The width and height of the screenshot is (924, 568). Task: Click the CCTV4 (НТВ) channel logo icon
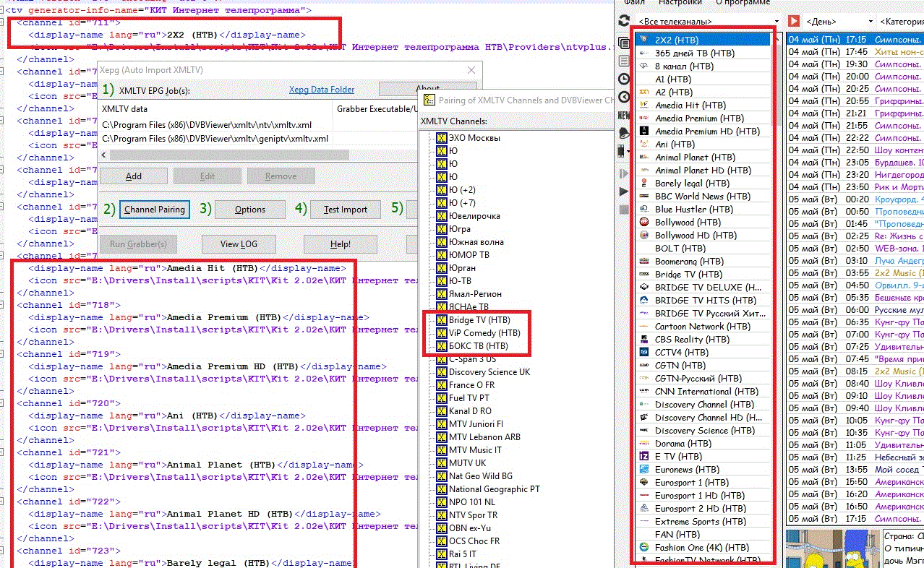(x=644, y=353)
